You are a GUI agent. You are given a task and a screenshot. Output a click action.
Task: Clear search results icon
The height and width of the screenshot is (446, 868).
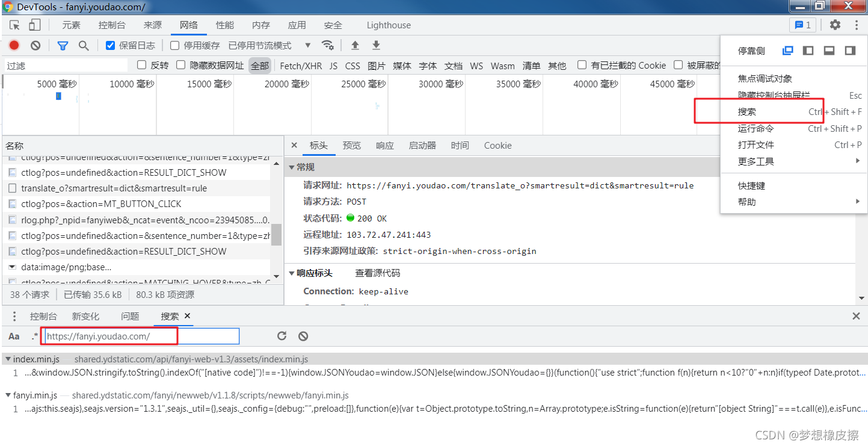click(x=303, y=336)
